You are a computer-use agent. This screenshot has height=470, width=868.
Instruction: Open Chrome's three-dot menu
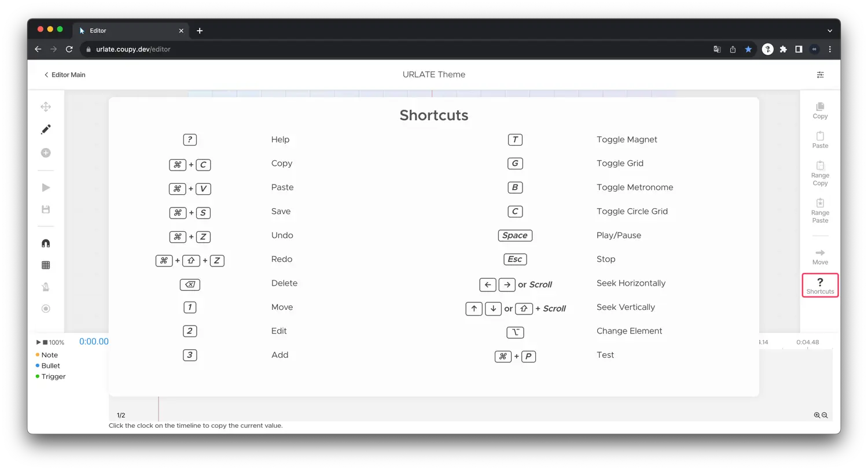point(830,49)
